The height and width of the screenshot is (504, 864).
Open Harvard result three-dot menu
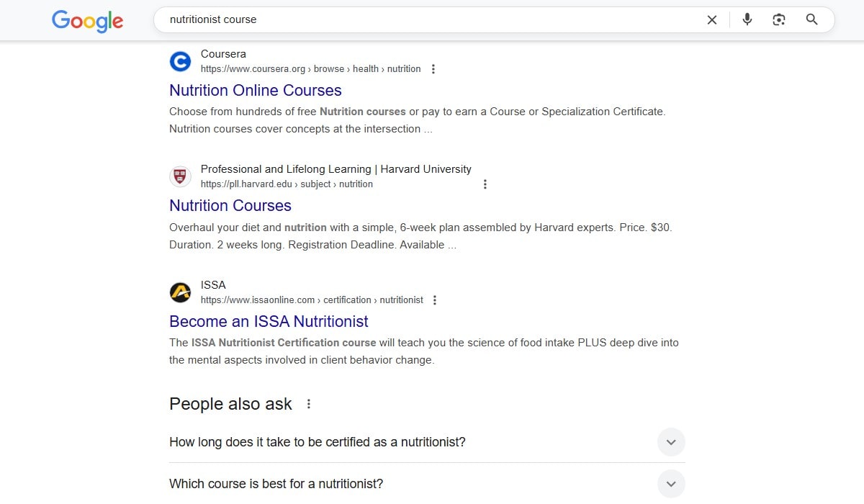tap(485, 184)
